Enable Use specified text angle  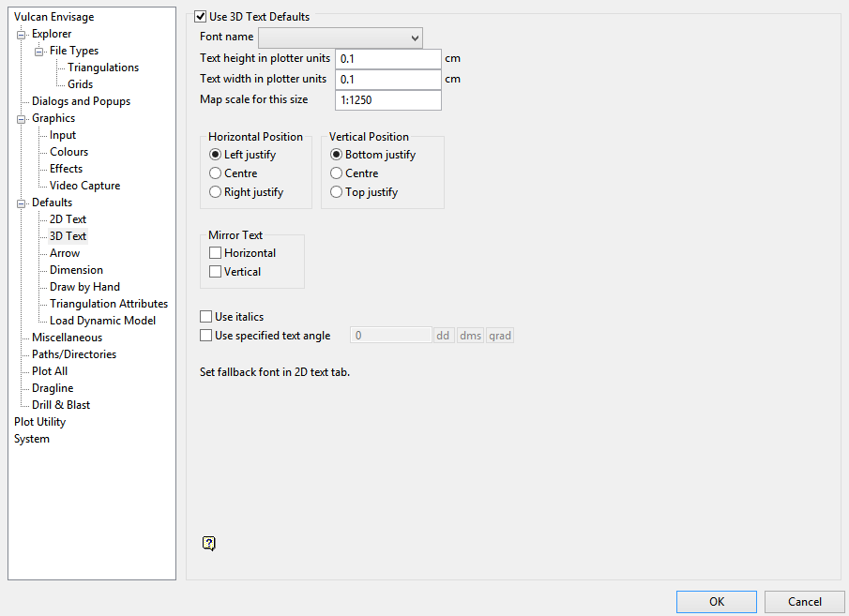tap(206, 336)
